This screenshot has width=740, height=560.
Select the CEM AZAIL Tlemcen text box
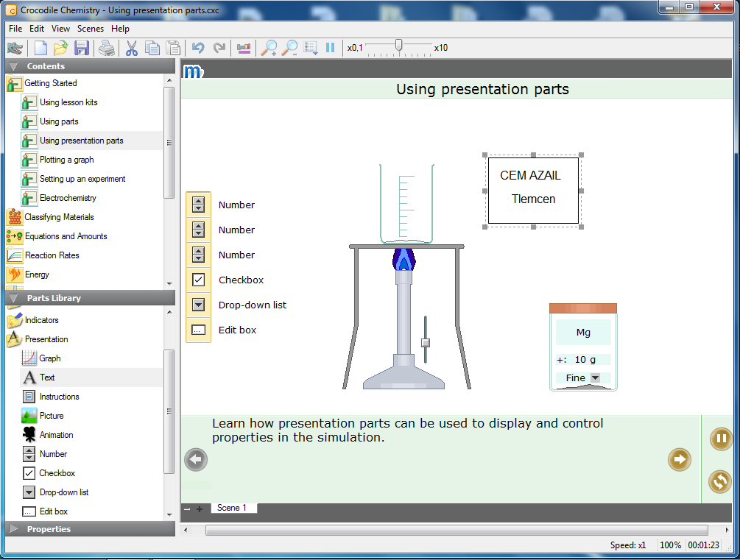coord(533,191)
